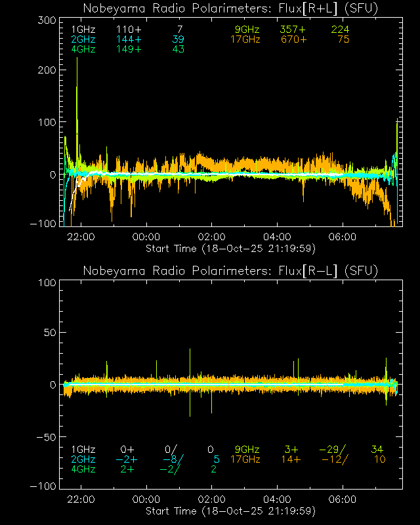Click the 22:00 tick on the Flux[R-L] time axis
Screen dimensions: 420x525
pyautogui.click(x=81, y=499)
